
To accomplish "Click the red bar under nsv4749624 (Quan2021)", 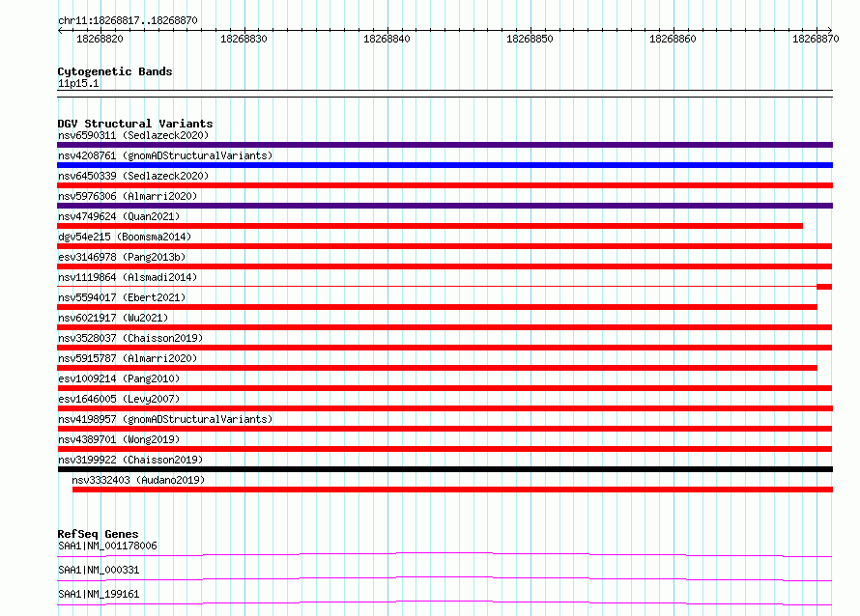I will tap(430, 226).
